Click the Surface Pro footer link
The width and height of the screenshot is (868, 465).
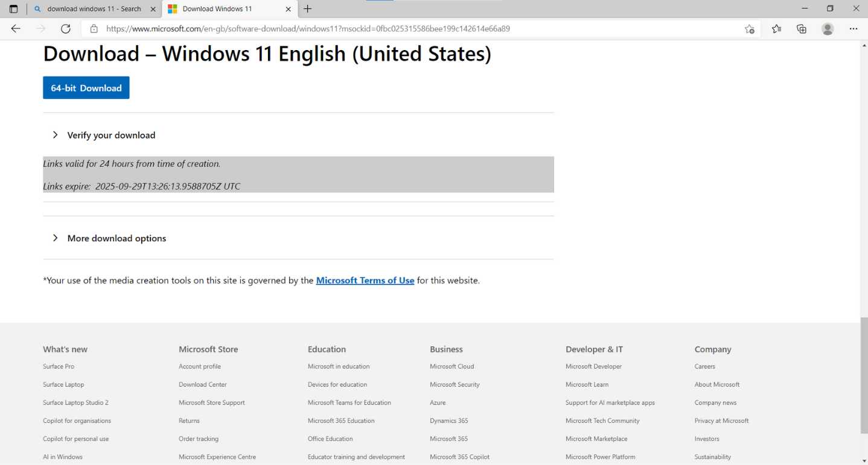pos(59,366)
